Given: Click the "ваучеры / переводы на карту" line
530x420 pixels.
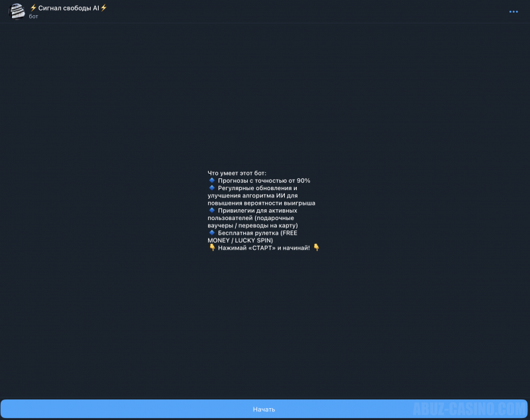Looking at the screenshot, I should (x=252, y=225).
